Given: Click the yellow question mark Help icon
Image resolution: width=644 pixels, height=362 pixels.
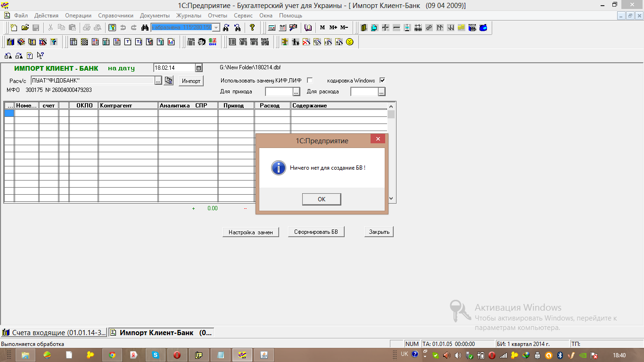Looking at the screenshot, I should coord(252,27).
